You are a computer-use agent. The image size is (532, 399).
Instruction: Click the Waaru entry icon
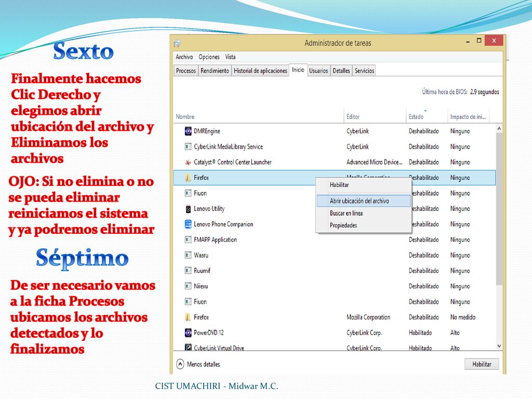pyautogui.click(x=188, y=255)
